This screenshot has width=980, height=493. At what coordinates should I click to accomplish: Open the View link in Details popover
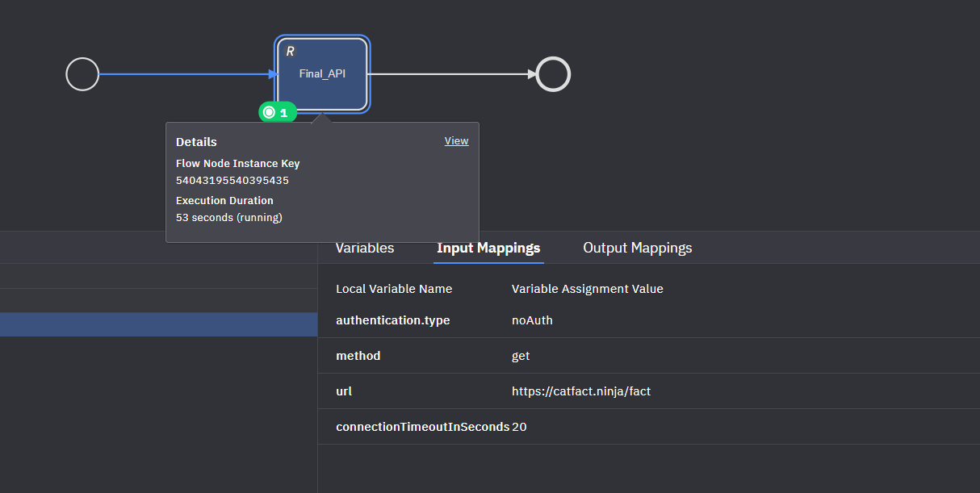click(x=456, y=141)
